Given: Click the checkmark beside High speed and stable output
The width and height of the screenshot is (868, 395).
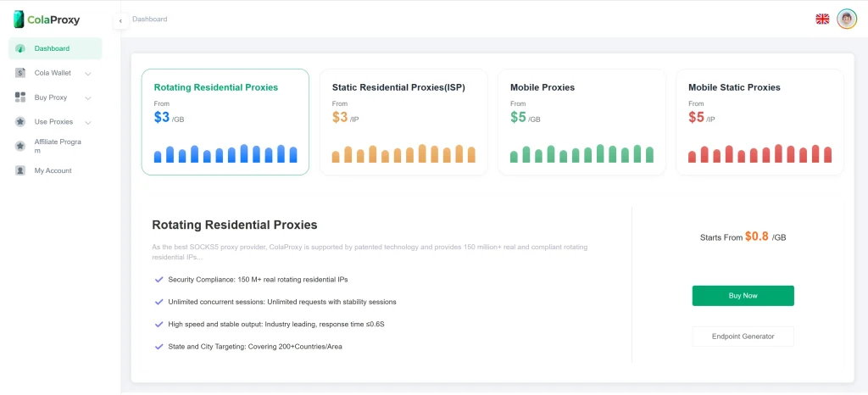Looking at the screenshot, I should [159, 324].
